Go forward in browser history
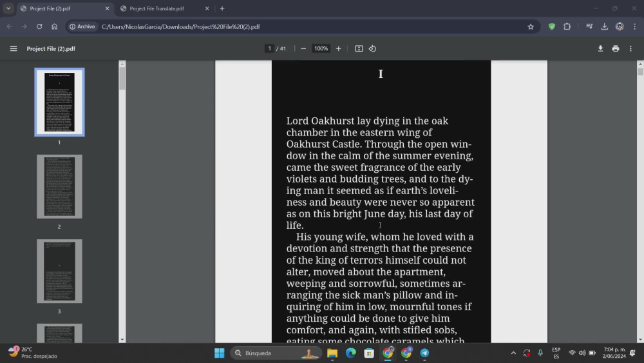644x363 pixels. tap(24, 26)
